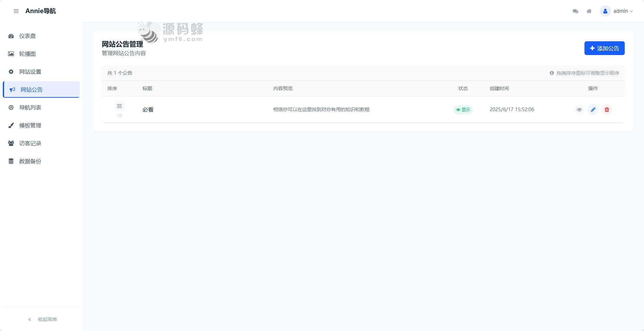Open the 访客记录 menu item
644x331 pixels.
[x=41, y=143]
